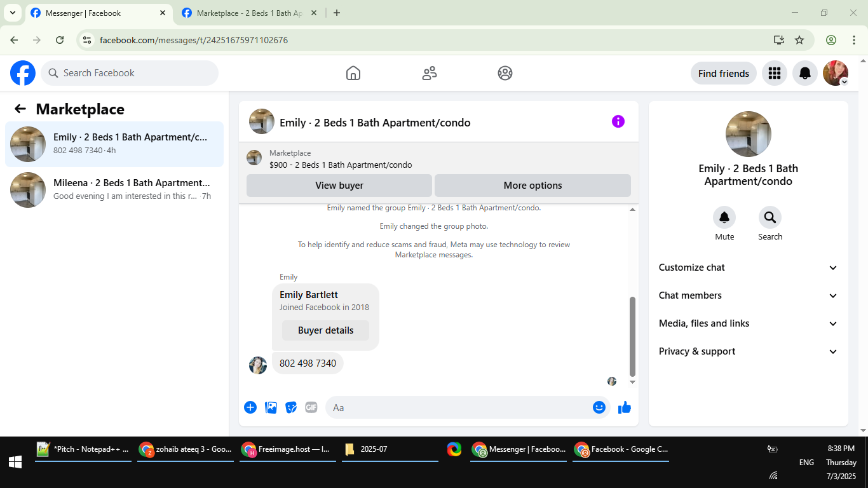
Task: Go to Home feed icon
Action: pyautogui.click(x=353, y=73)
